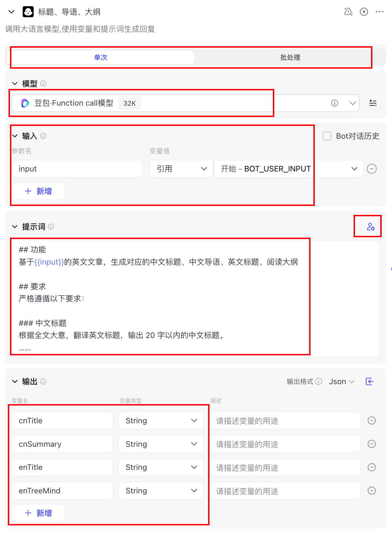Click the enTitle variable name field
Image resolution: width=392 pixels, height=535 pixels.
[x=62, y=467]
